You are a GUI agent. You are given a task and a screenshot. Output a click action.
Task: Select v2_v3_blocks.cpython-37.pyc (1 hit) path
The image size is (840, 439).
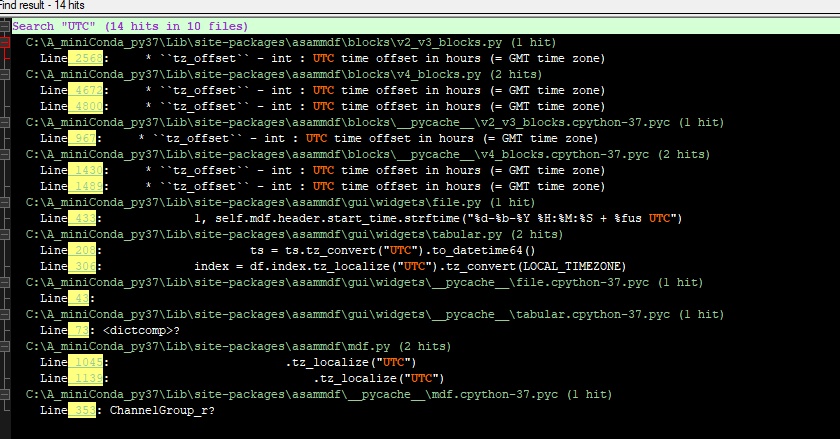pos(375,122)
